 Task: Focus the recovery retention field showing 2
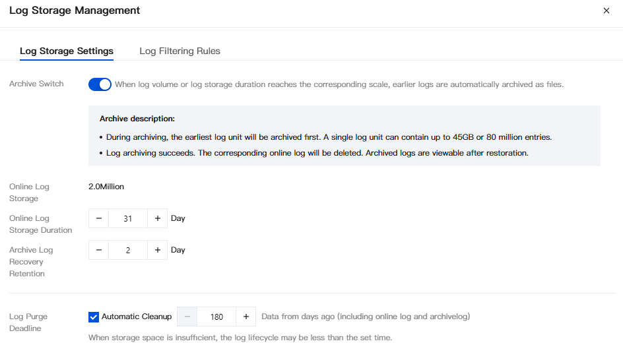(128, 250)
